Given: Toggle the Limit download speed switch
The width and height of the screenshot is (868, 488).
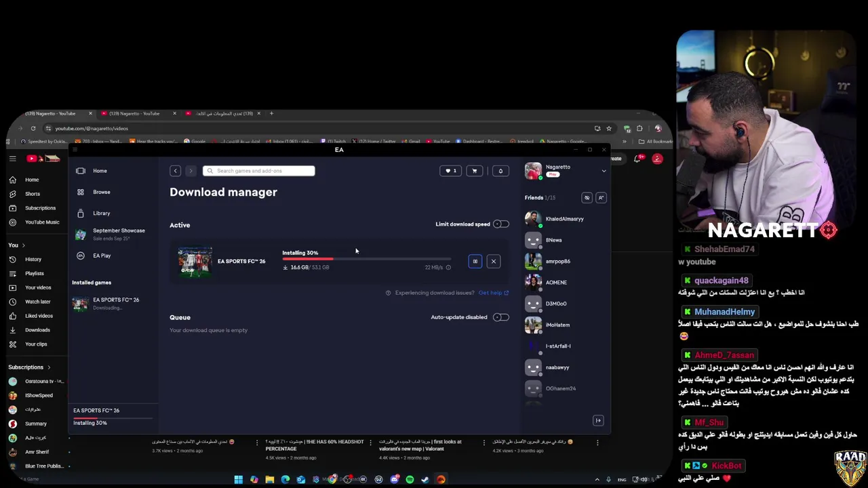Looking at the screenshot, I should click(x=500, y=224).
